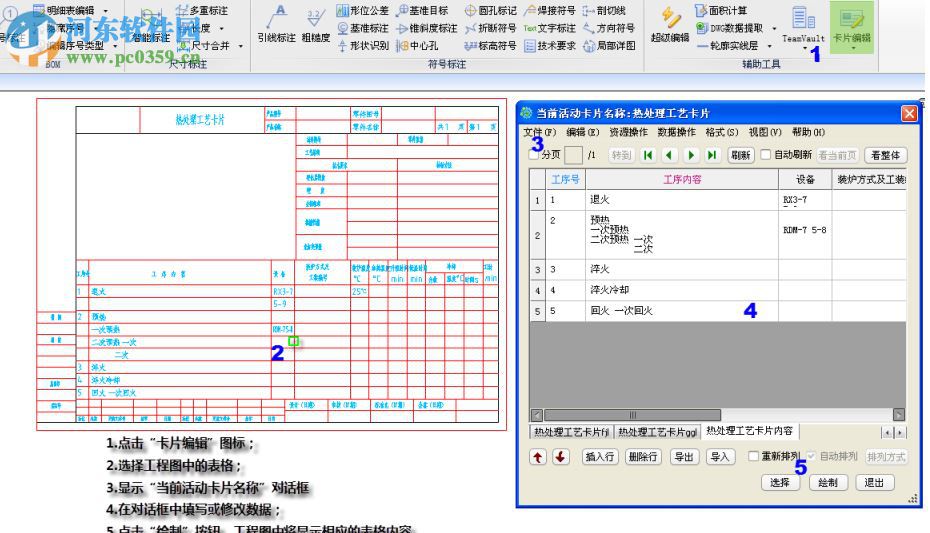Open the 卡片编辑 card editing tool
Image resolution: width=930 pixels, height=533 pixels.
(x=852, y=27)
